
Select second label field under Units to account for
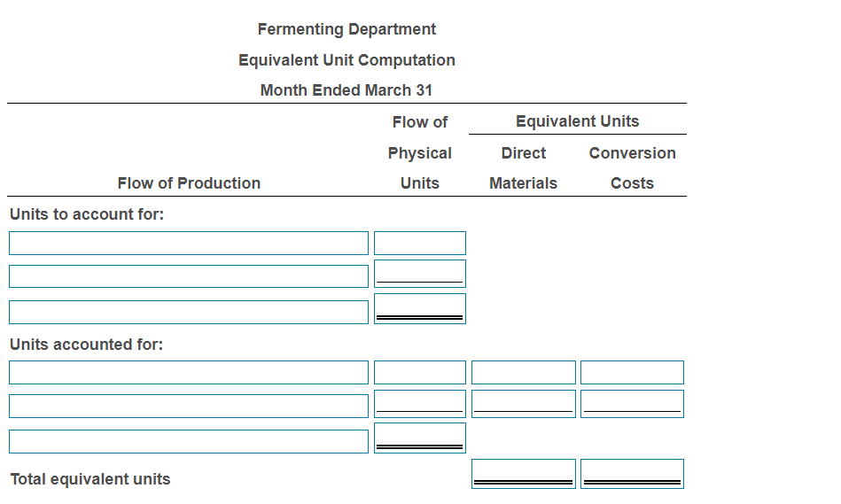189,276
